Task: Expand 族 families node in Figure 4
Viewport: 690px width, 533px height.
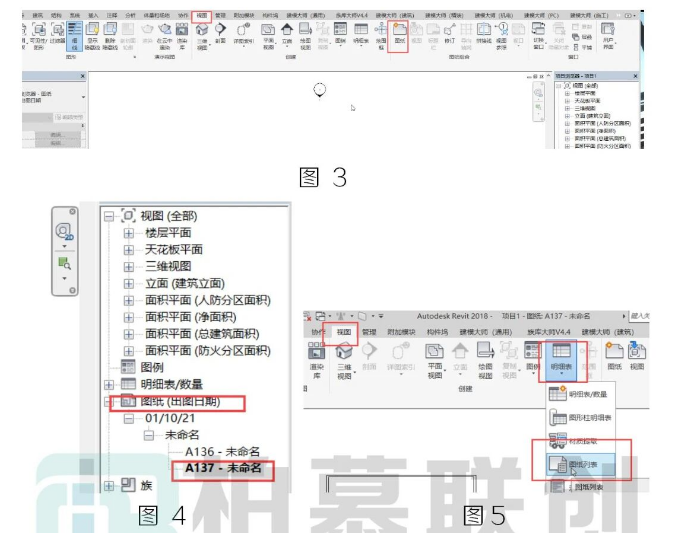Action: tap(109, 485)
